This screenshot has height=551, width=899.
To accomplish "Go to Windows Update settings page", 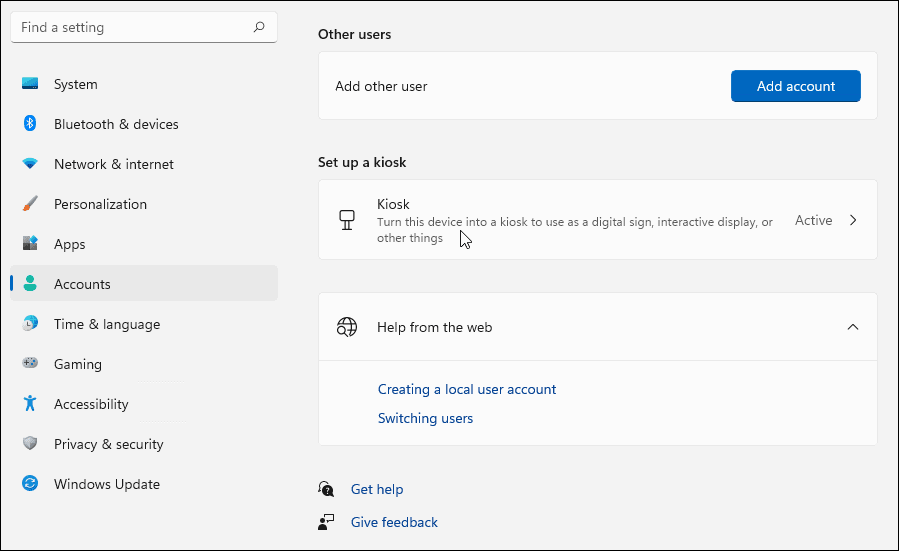I will (106, 484).
